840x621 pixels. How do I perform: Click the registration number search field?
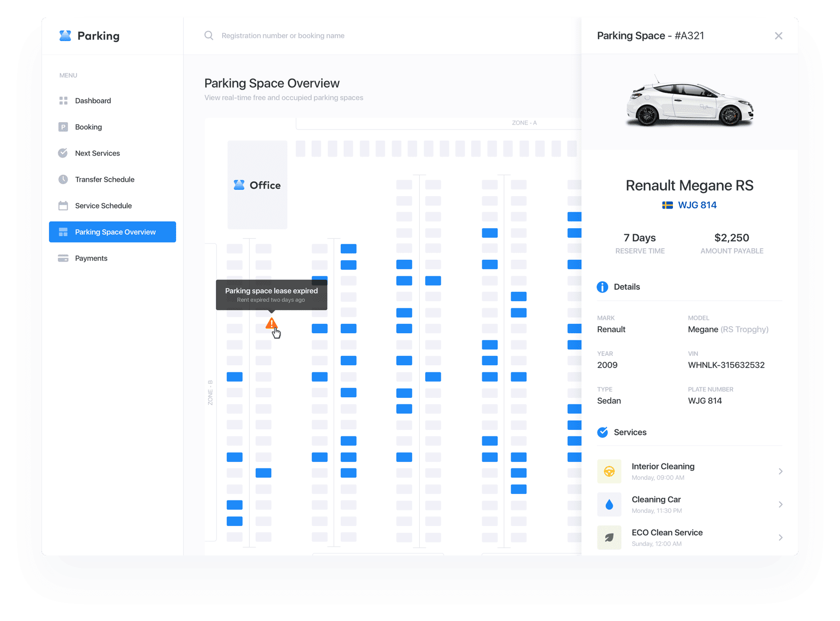pos(283,36)
